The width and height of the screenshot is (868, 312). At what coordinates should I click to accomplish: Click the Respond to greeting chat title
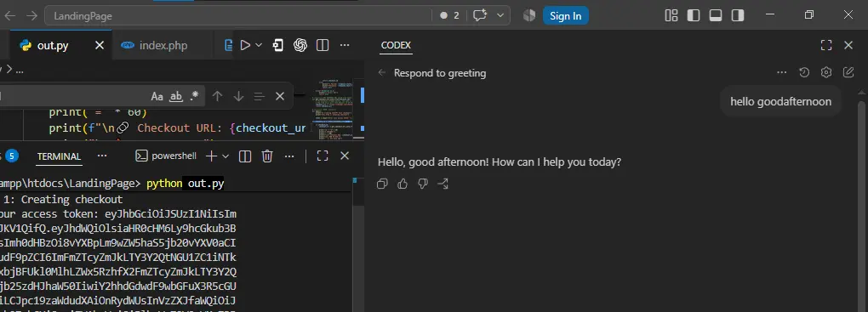click(x=440, y=73)
